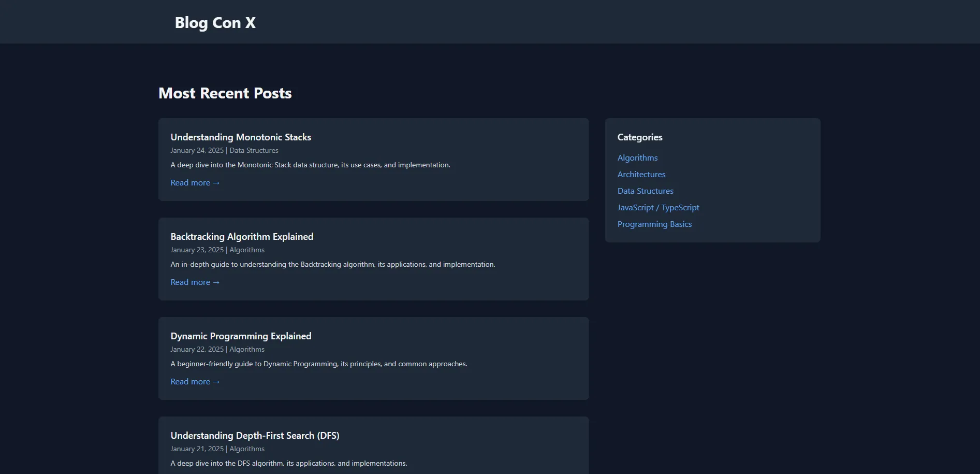Select the Algorithms category in sidebar
This screenshot has height=474, width=980.
(x=637, y=158)
